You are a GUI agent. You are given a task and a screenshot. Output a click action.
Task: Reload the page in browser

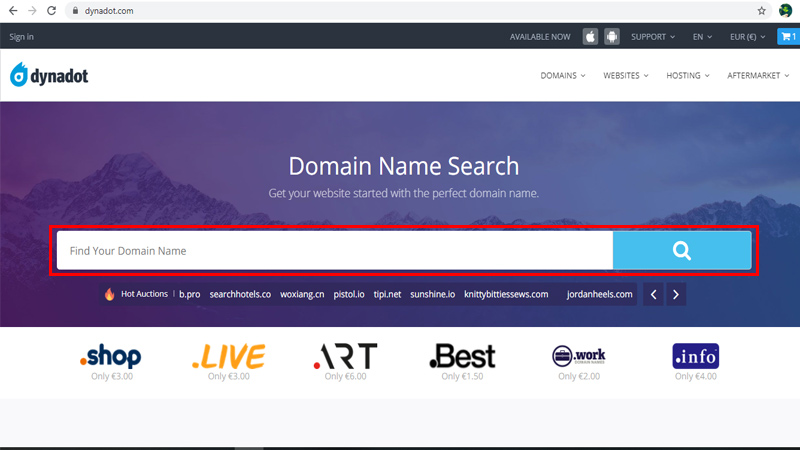point(52,11)
